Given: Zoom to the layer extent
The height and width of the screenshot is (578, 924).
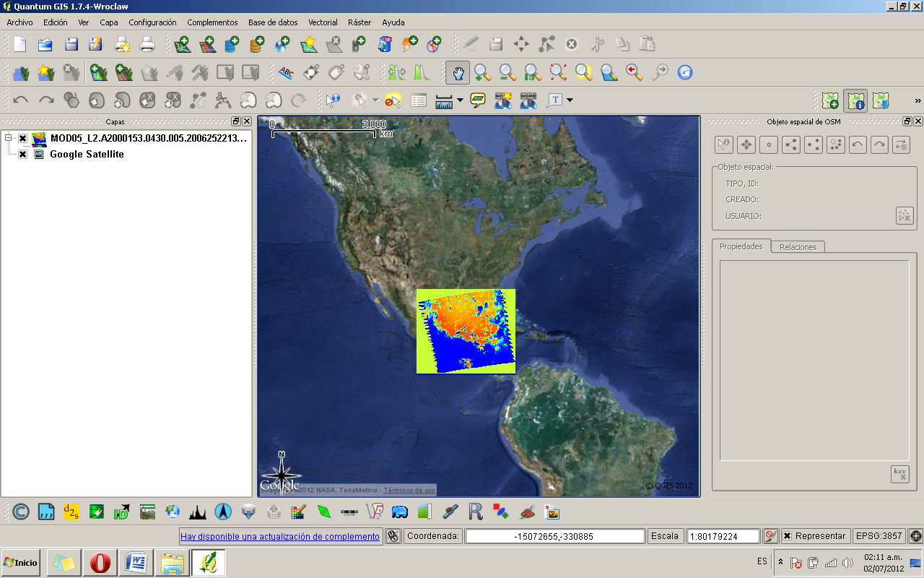Looking at the screenshot, I should click(609, 72).
